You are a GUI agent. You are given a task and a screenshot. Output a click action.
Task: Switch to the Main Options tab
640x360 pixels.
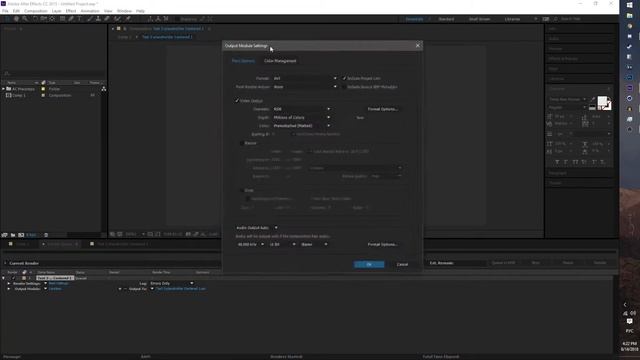pyautogui.click(x=243, y=61)
